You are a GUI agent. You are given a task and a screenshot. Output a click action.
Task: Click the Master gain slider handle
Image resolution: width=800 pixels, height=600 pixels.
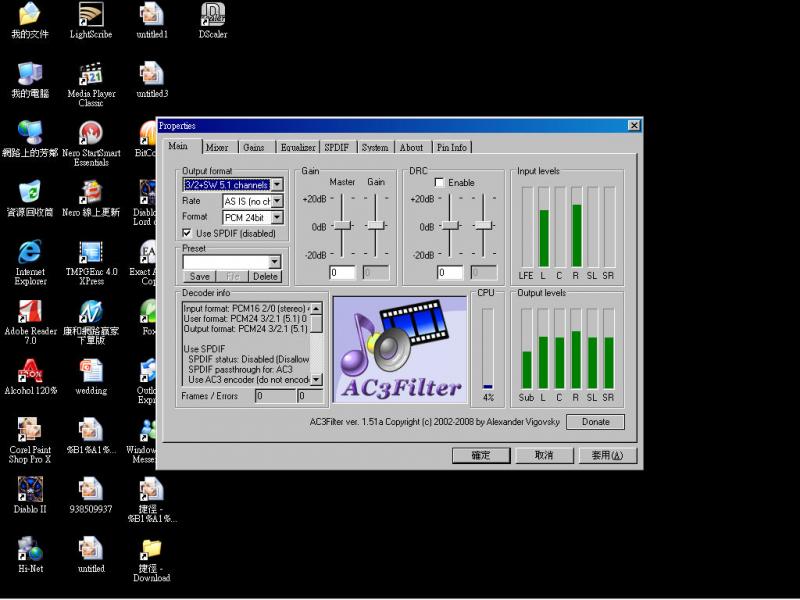point(343,226)
